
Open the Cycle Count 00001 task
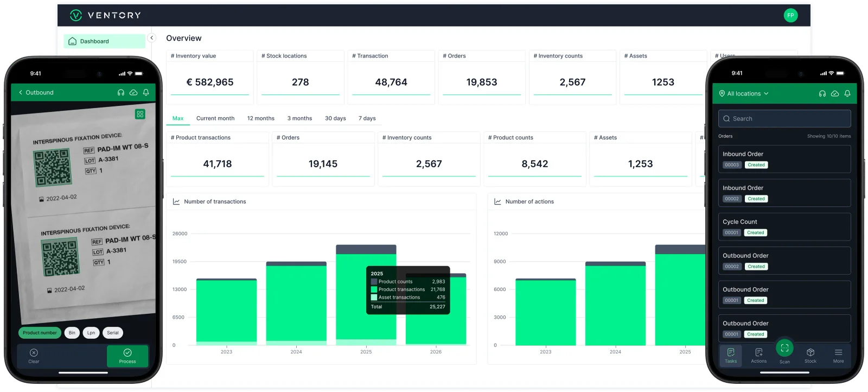(784, 226)
